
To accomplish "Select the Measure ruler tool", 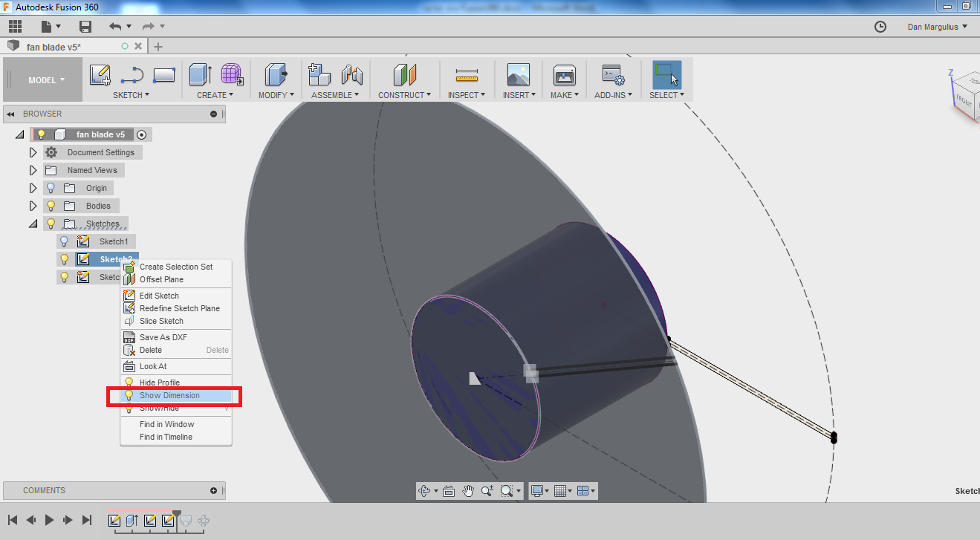I will (x=467, y=75).
